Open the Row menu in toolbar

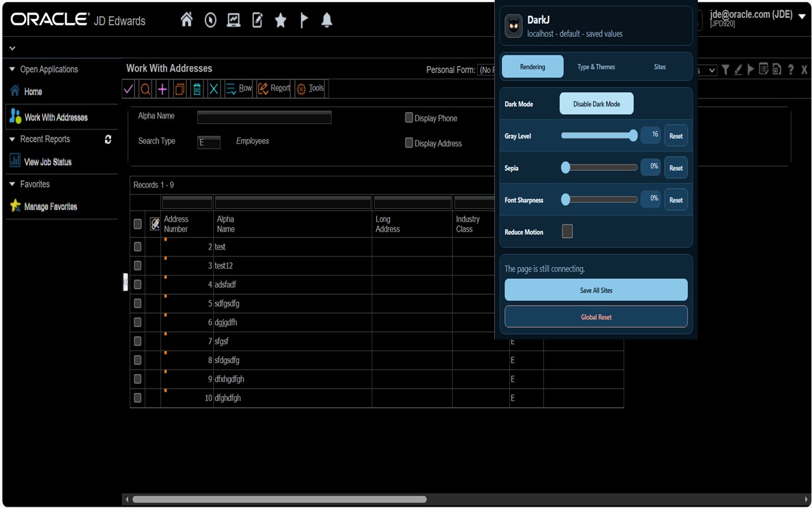point(239,89)
